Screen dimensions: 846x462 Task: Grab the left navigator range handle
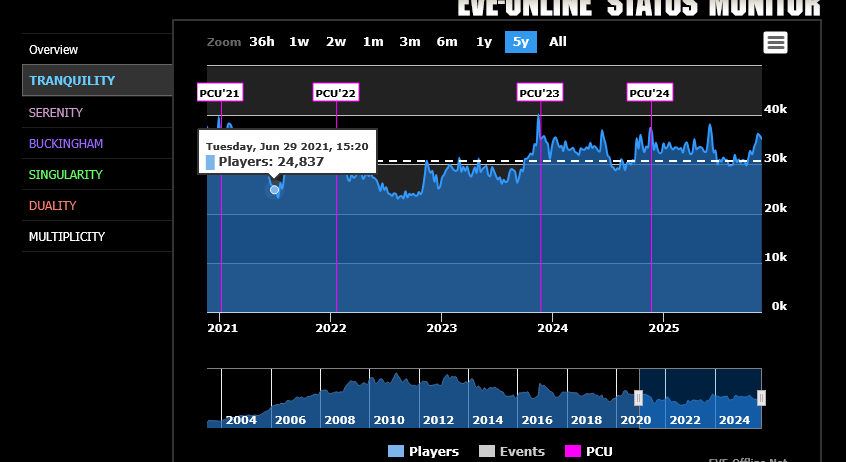point(638,398)
